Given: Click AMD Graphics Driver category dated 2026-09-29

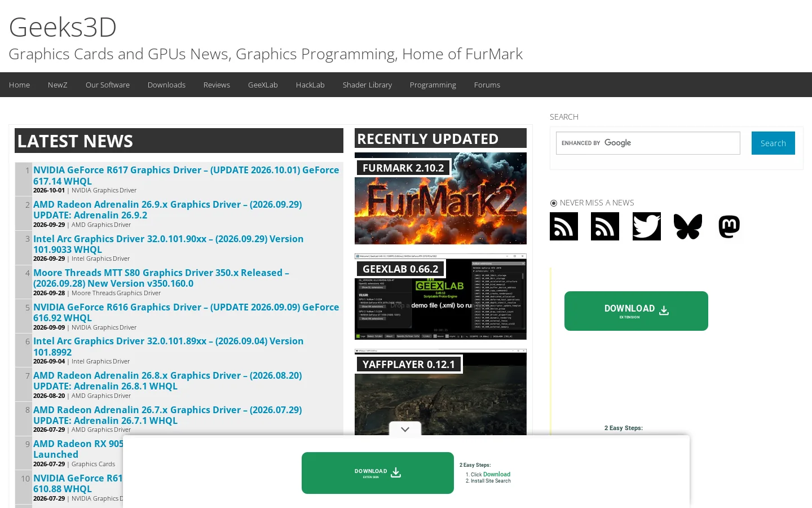Looking at the screenshot, I should 101,225.
